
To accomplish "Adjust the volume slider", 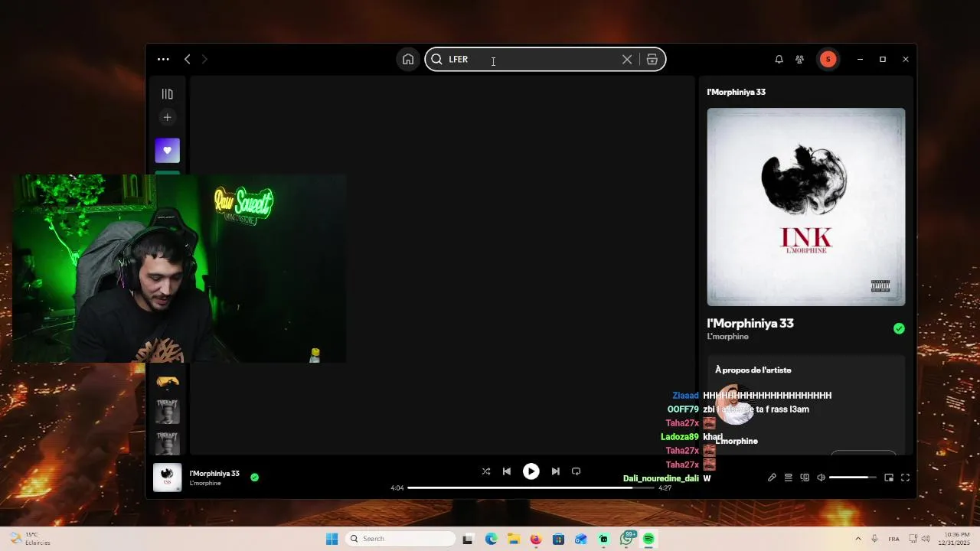I will [x=853, y=478].
